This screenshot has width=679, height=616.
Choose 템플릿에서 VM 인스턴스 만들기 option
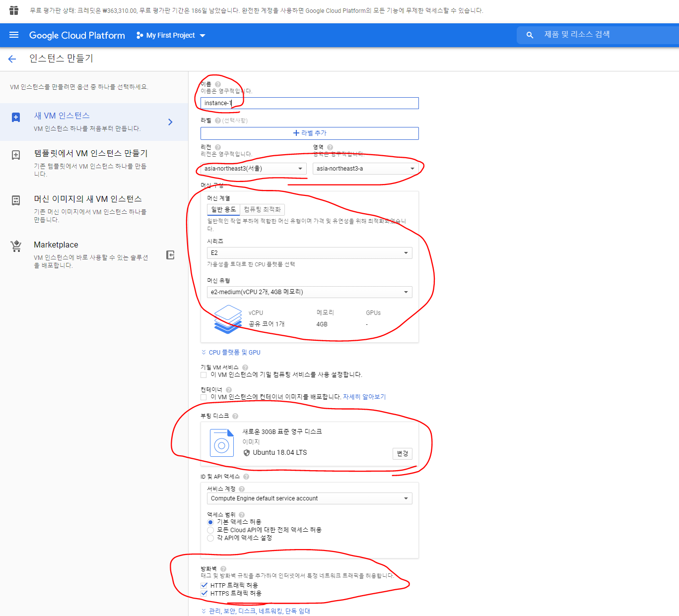click(94, 163)
